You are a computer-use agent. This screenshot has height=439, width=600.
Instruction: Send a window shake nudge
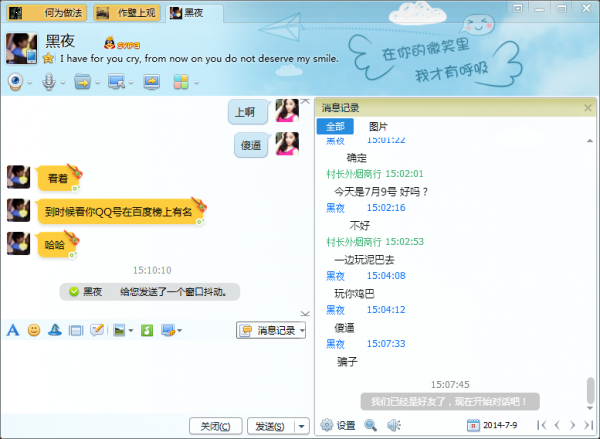76,330
